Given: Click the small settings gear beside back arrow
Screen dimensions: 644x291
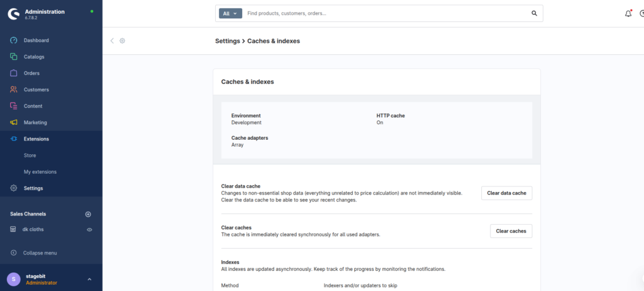Looking at the screenshot, I should click(x=123, y=41).
